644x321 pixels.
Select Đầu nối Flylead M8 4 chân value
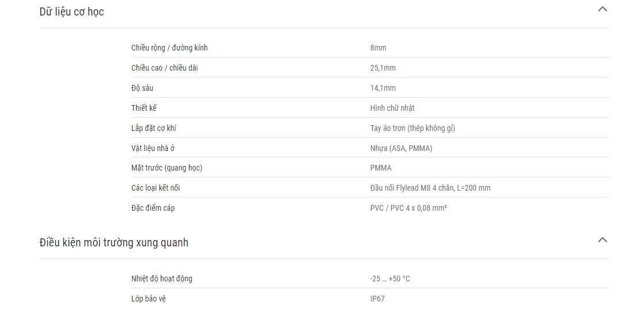point(430,188)
